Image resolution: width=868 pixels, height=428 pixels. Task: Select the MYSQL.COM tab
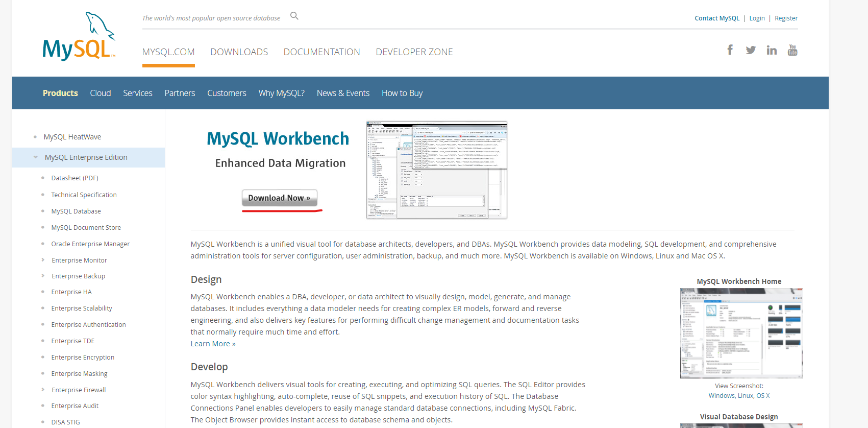coord(168,52)
